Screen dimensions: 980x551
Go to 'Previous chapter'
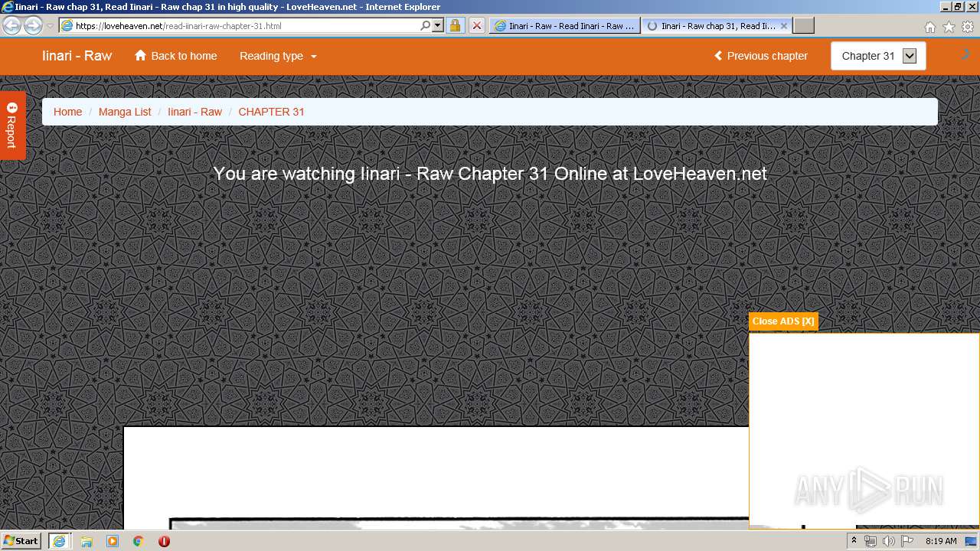tap(761, 56)
